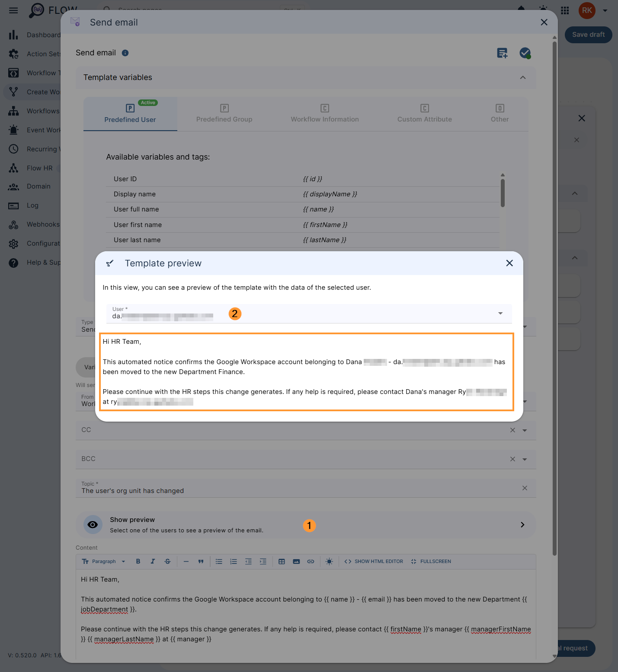This screenshot has height=672, width=618.
Task: Click the {{ name }} variable
Action: point(318,209)
